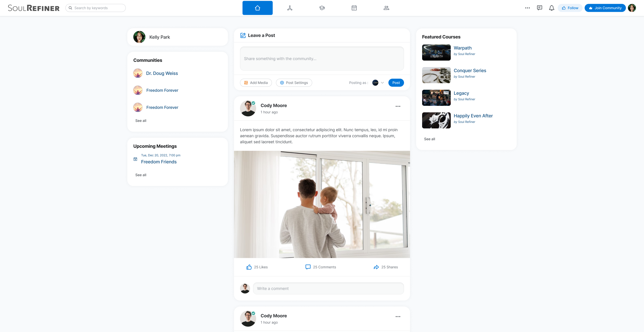Open the messages chat icon

click(x=540, y=8)
